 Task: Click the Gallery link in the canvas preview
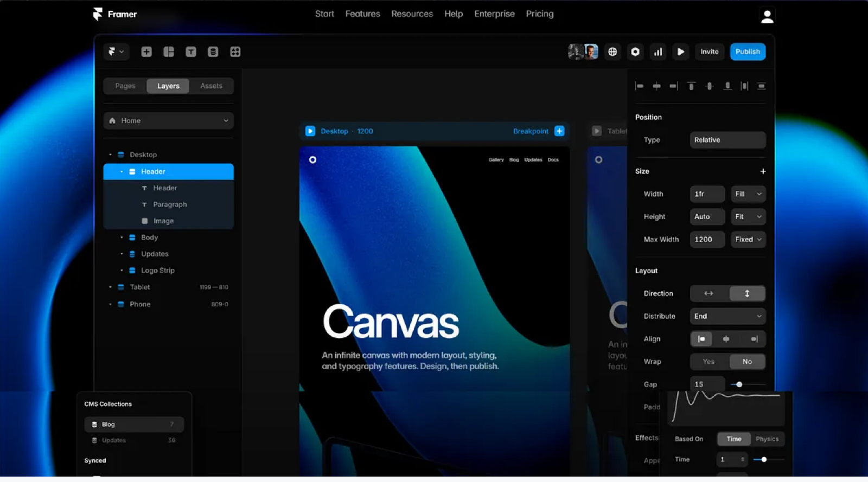pyautogui.click(x=496, y=160)
